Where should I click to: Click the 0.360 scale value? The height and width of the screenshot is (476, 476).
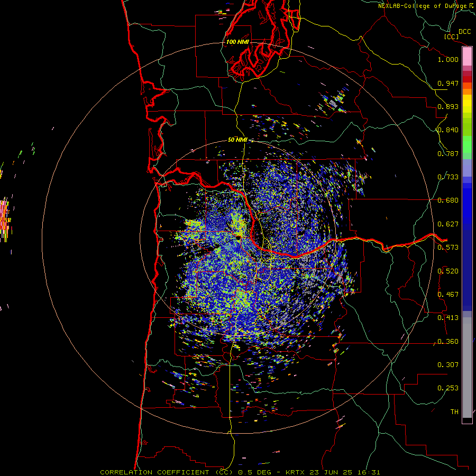pos(448,342)
